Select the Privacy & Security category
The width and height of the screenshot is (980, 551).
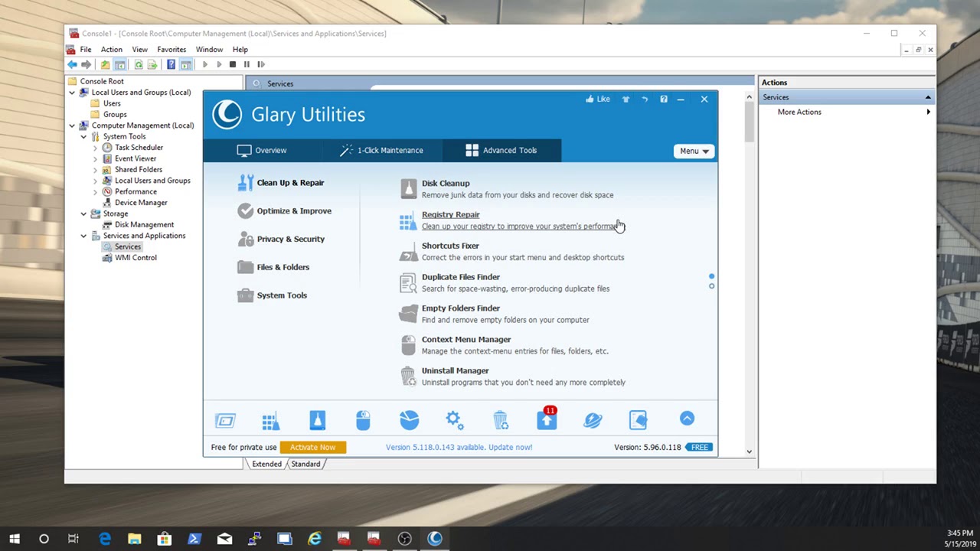[281, 240]
